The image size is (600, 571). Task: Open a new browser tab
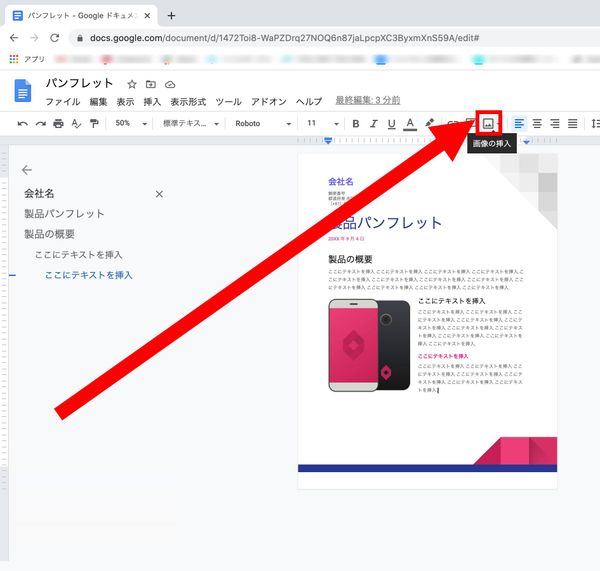click(x=171, y=16)
